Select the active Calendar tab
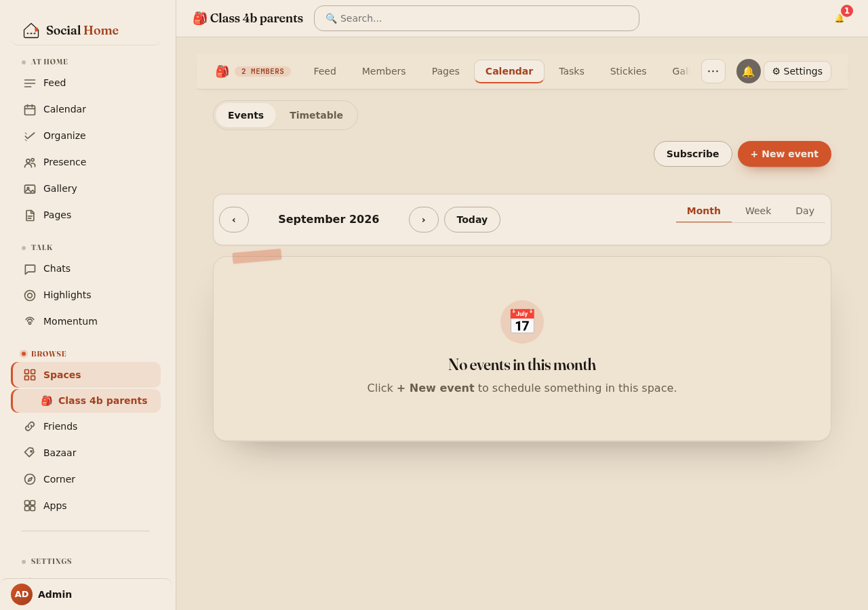868x610 pixels. pos(509,71)
